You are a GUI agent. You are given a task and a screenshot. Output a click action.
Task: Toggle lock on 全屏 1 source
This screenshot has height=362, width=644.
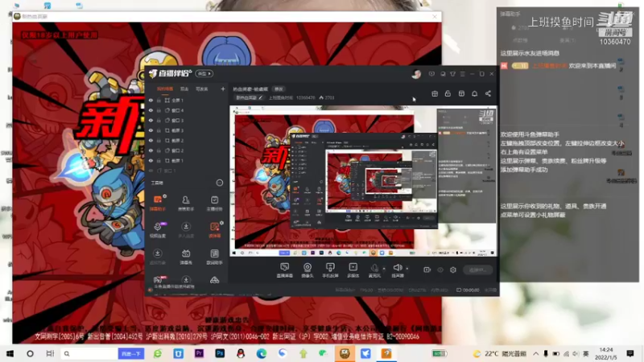click(x=159, y=100)
